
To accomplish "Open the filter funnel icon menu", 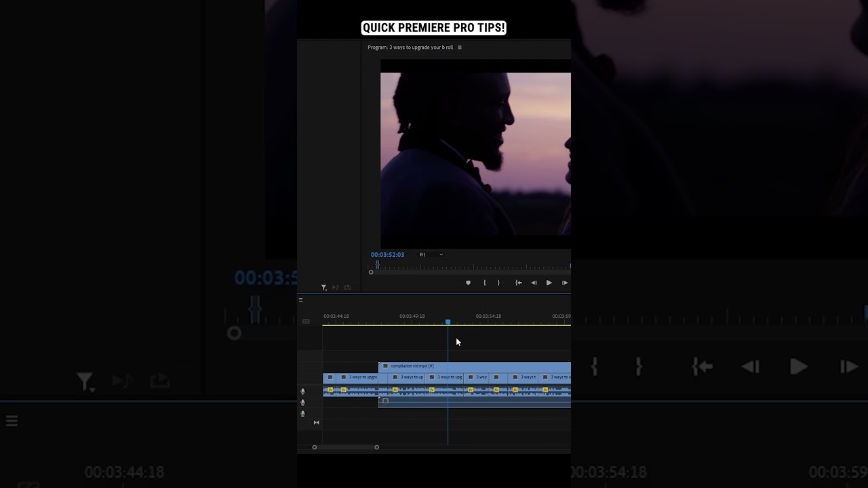I will click(324, 287).
